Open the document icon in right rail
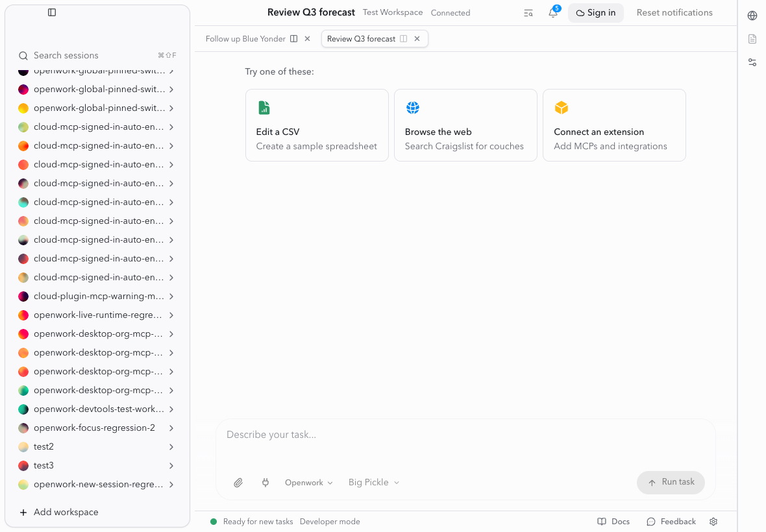Image resolution: width=766 pixels, height=532 pixels. 752,39
